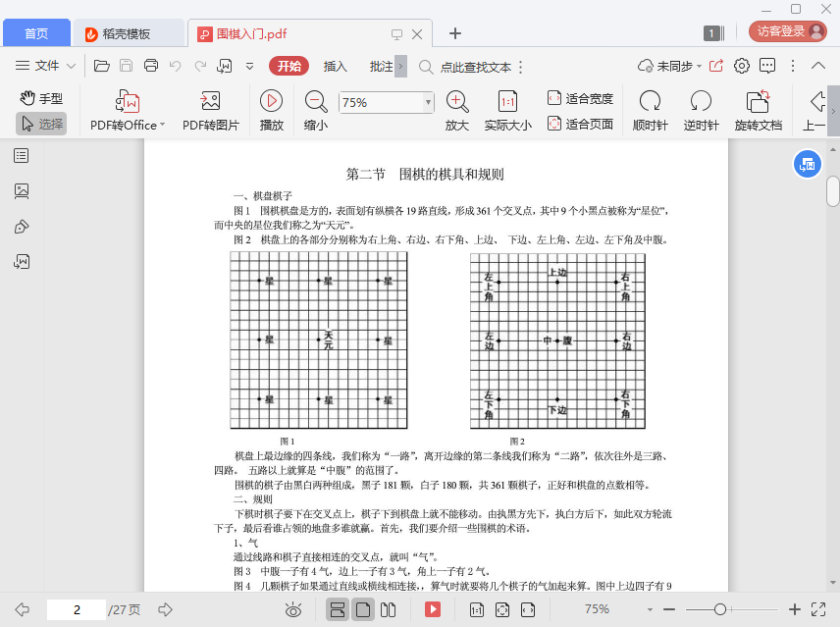Add a new tab with plus button
This screenshot has width=840, height=627.
[x=454, y=33]
